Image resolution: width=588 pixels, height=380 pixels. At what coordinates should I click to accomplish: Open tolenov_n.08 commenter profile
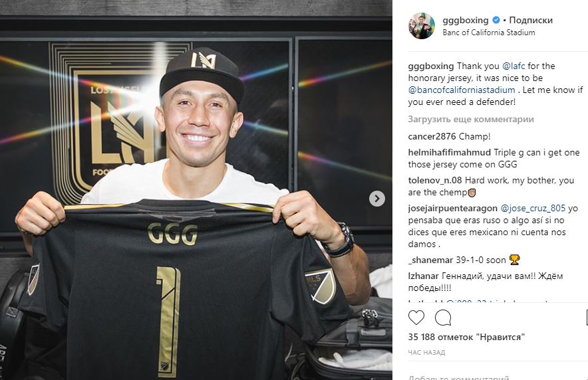(x=435, y=181)
